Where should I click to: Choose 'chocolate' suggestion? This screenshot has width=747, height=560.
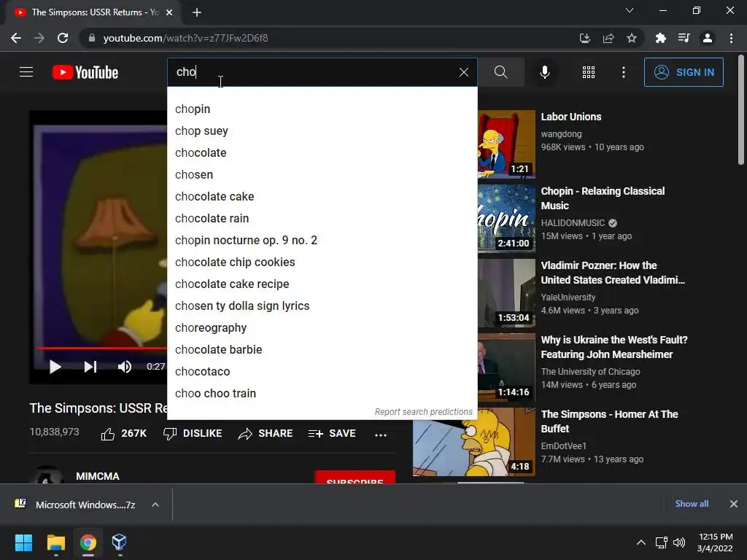click(322, 153)
